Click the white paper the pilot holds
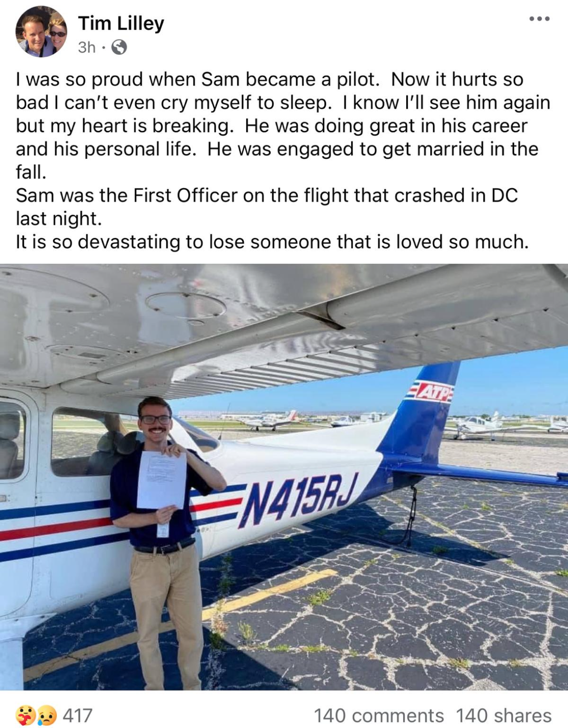 (162, 480)
